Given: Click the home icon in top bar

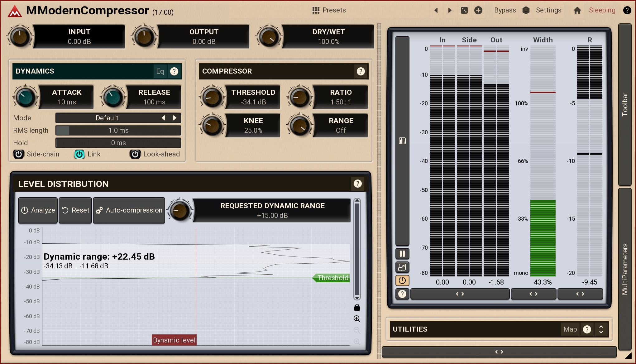Looking at the screenshot, I should [x=577, y=10].
